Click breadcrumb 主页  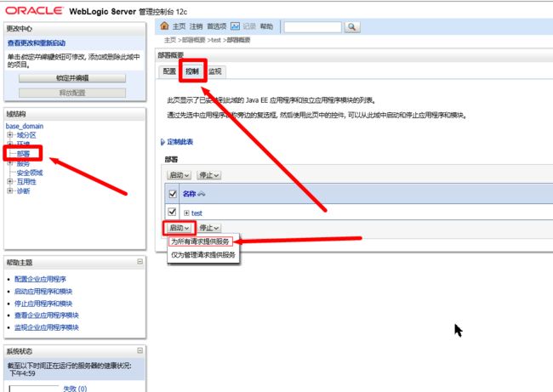click(170, 40)
